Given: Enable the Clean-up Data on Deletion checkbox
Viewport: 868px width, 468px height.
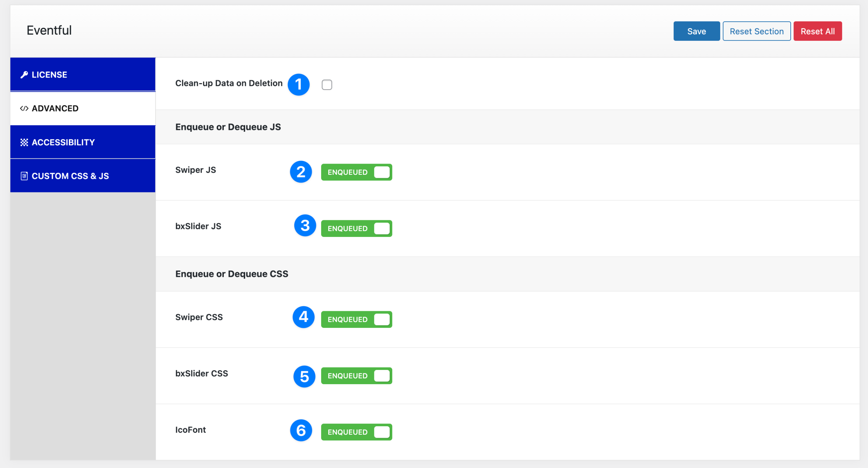Looking at the screenshot, I should tap(327, 85).
